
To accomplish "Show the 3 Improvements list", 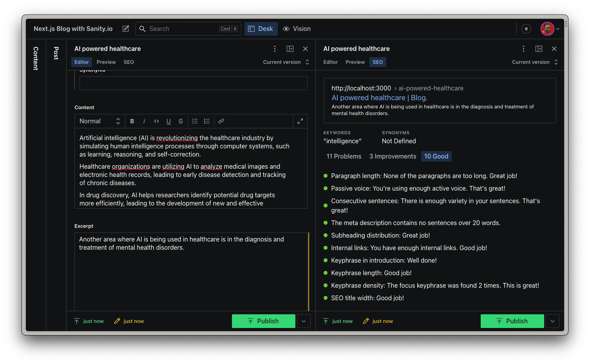I will click(393, 156).
